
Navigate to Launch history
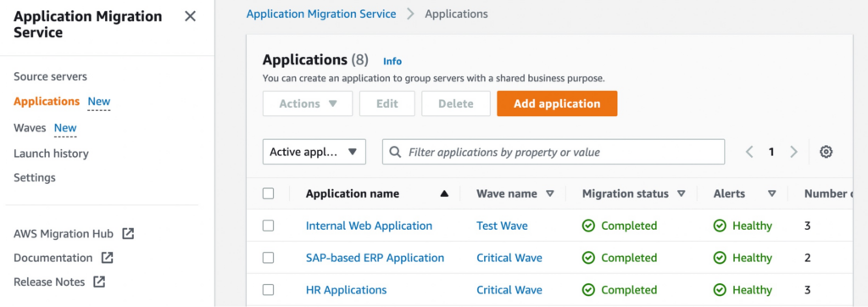coord(51,153)
